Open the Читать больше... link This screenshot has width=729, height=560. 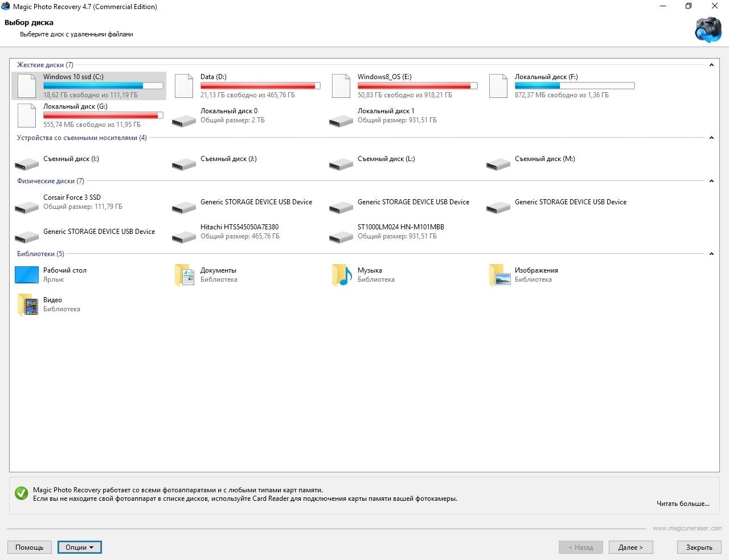(683, 504)
